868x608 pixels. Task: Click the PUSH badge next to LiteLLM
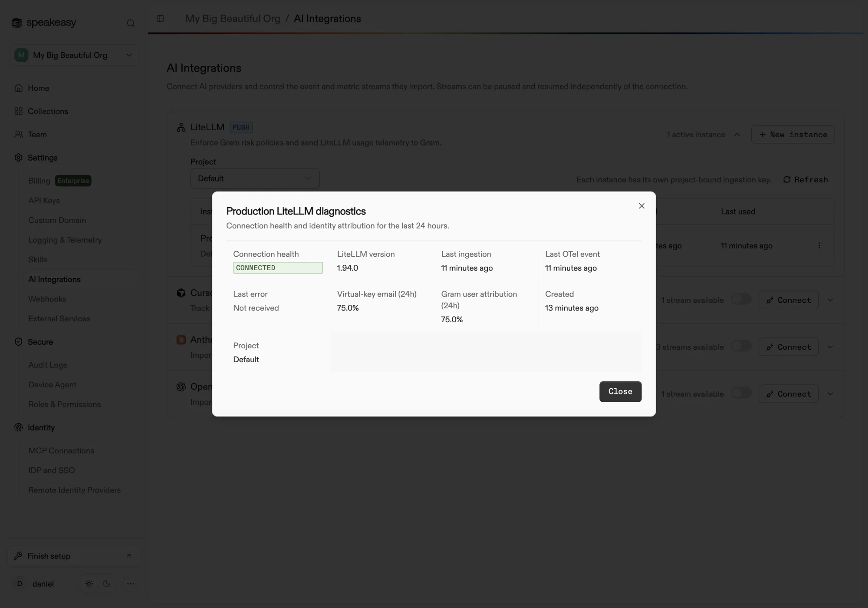coord(241,127)
